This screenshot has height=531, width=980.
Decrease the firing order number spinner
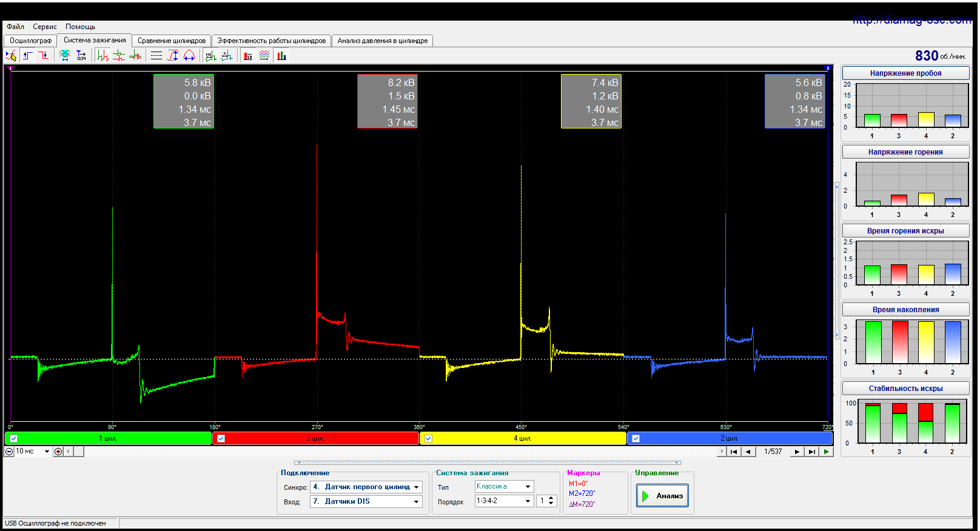coord(551,503)
